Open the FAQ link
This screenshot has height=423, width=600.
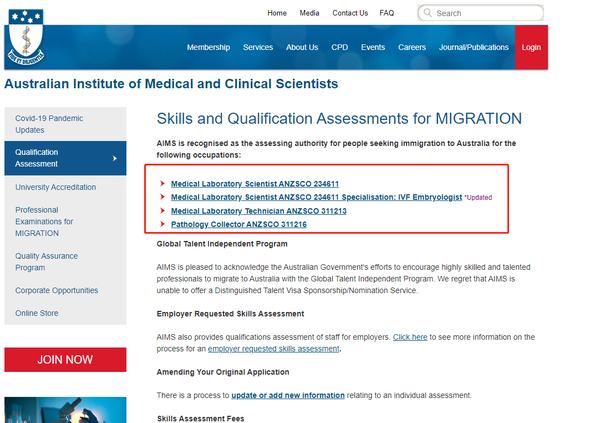click(x=386, y=13)
